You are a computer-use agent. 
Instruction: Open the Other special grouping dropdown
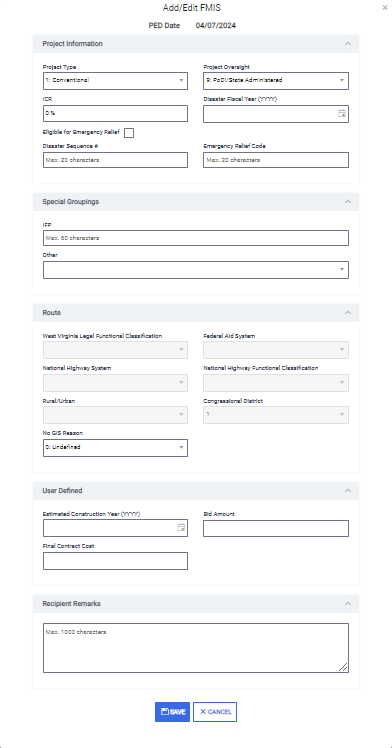(196, 270)
